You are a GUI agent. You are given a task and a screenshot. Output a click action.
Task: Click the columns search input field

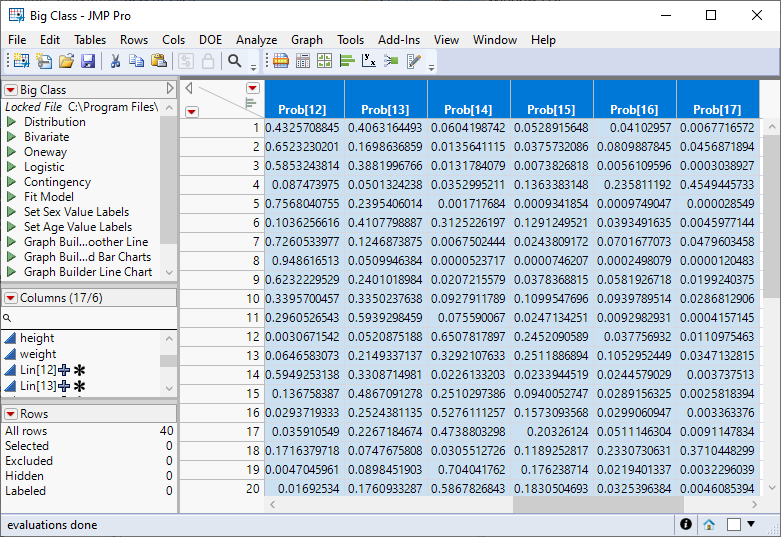click(x=90, y=317)
